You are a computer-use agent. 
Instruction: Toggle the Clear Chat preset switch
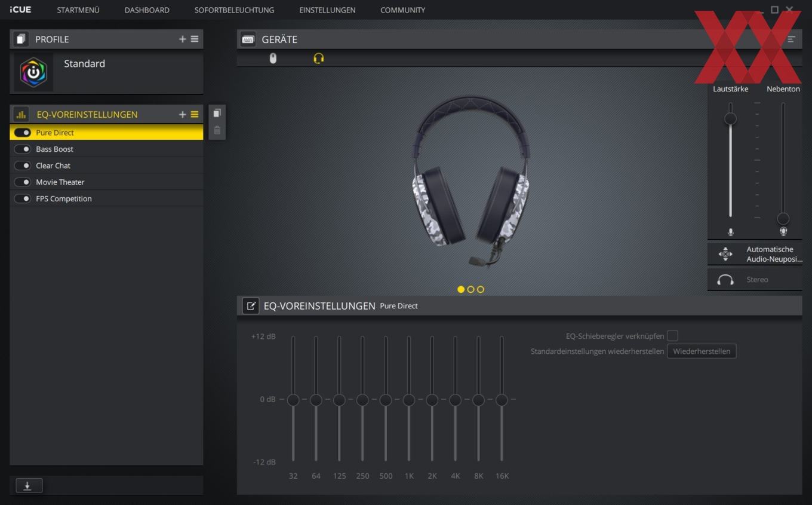[23, 166]
